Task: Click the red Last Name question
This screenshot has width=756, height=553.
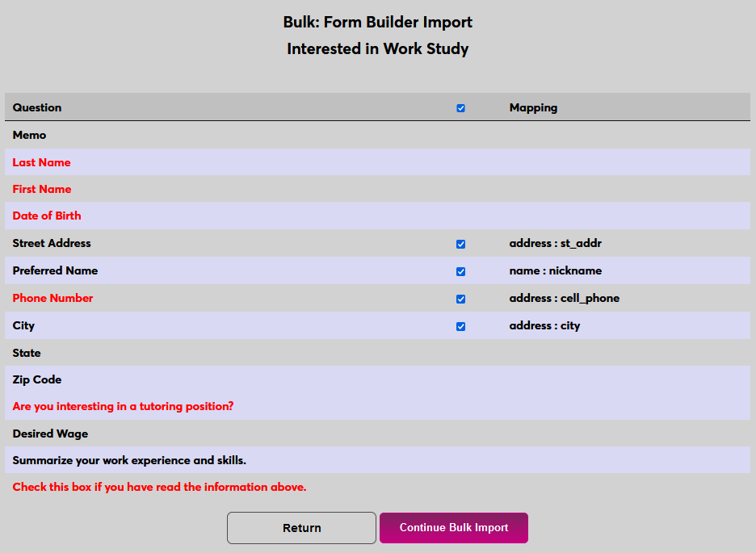Action: [41, 162]
